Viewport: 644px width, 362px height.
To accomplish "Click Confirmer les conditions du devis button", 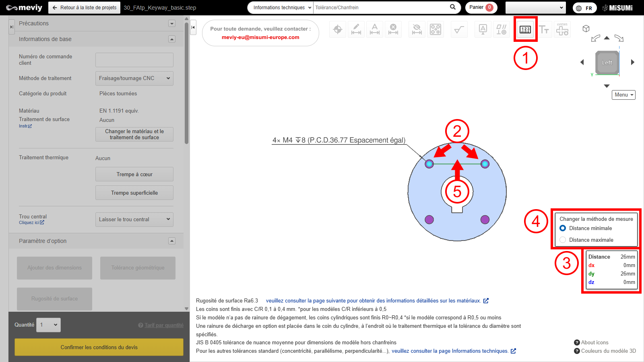I will pyautogui.click(x=99, y=347).
